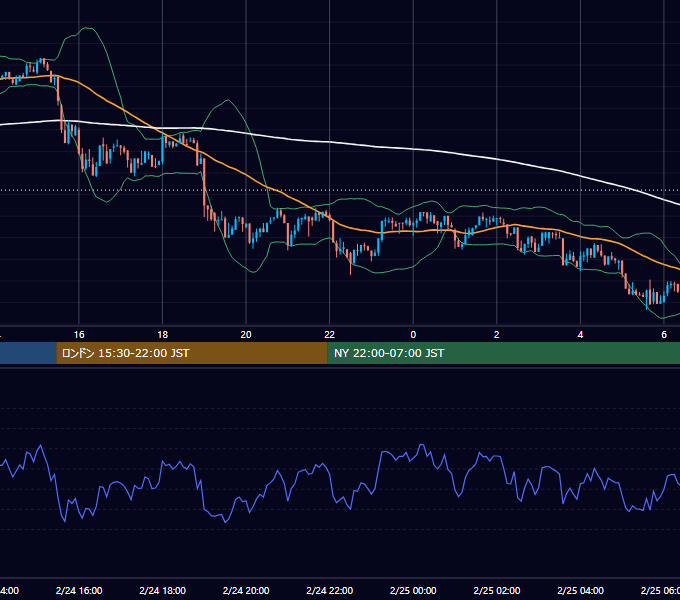
Task: Select the NY 22:00-07:00 JST session bar
Action: 503,353
